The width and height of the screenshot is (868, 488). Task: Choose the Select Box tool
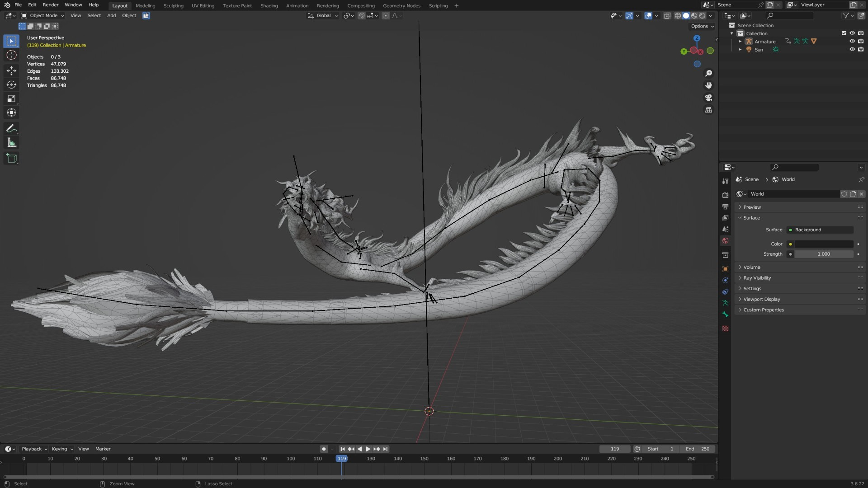click(12, 41)
